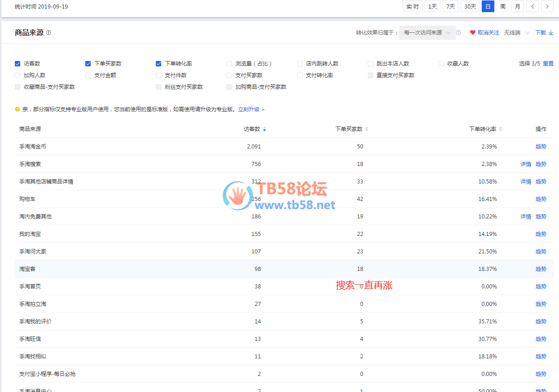Go to next date with right arrow
Viewport: 559px width, 392px height.
pos(547,6)
